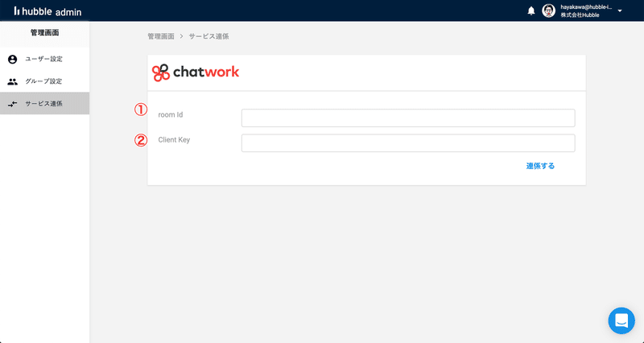This screenshot has width=644, height=343.
Task: Click the 管理画面 sidebar heading
Action: coord(45,33)
